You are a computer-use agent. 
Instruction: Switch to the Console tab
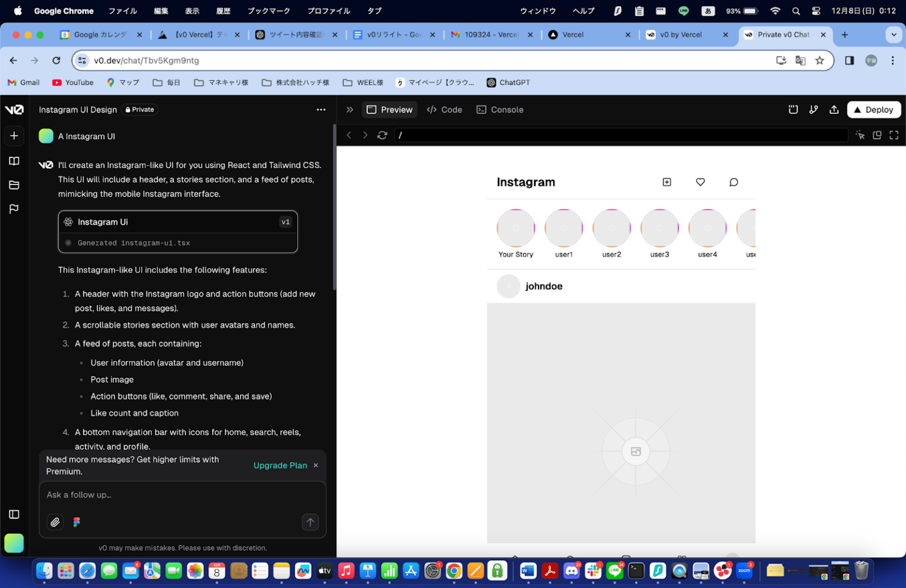point(500,110)
